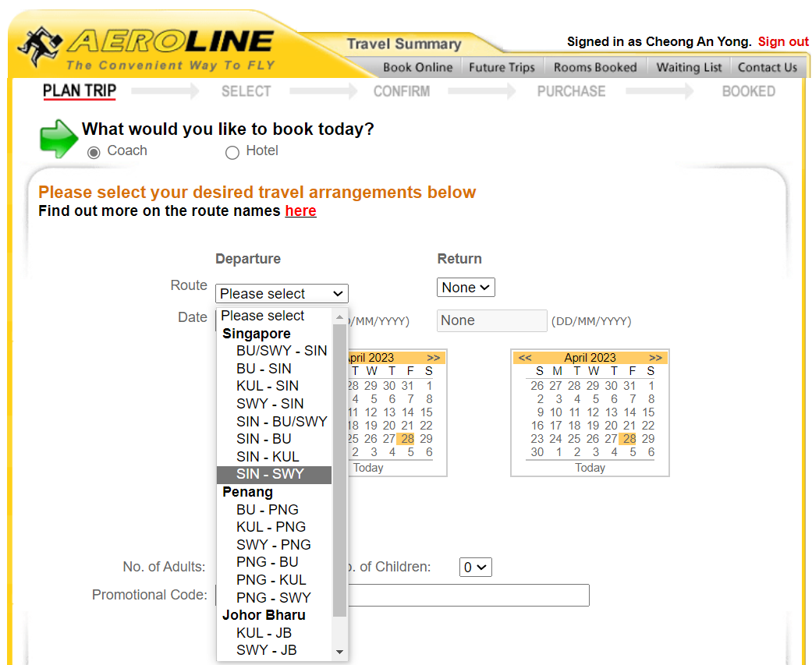Screen dimensions: 812x665
Task: Open the Return Route None dropdown
Action: point(466,287)
